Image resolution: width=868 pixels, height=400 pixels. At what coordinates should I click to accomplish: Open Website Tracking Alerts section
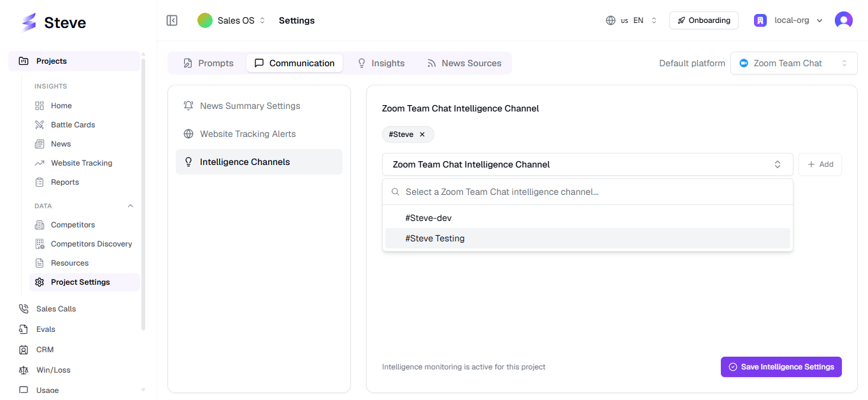pyautogui.click(x=259, y=134)
